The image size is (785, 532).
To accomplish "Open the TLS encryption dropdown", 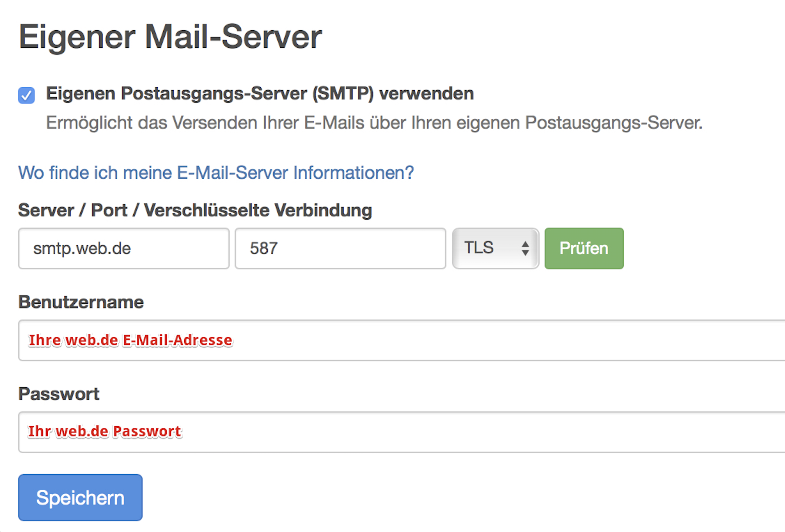I will tap(495, 248).
